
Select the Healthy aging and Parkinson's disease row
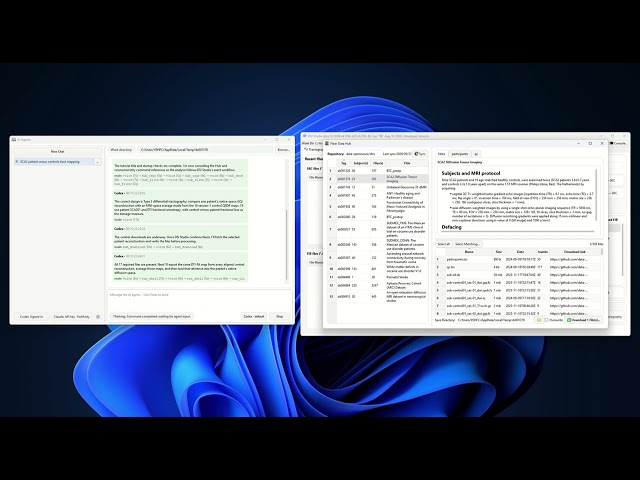pyautogui.click(x=378, y=196)
